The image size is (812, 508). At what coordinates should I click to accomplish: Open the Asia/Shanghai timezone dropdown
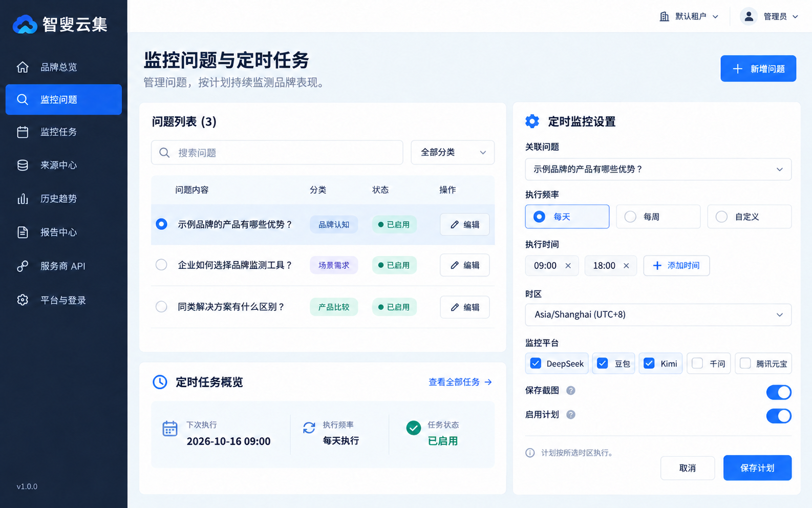(658, 315)
